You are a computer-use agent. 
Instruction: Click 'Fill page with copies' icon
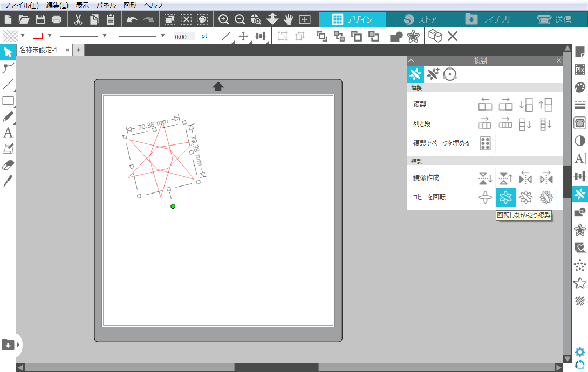point(485,143)
